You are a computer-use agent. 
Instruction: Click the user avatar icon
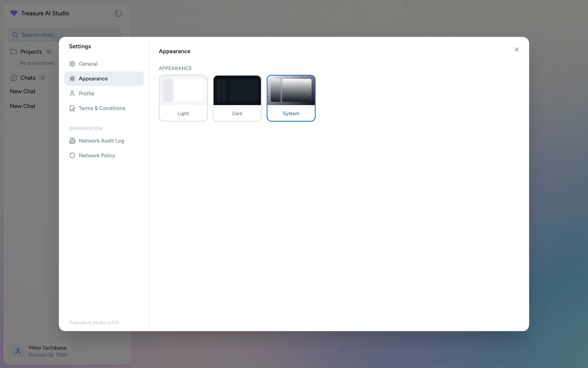point(18,351)
